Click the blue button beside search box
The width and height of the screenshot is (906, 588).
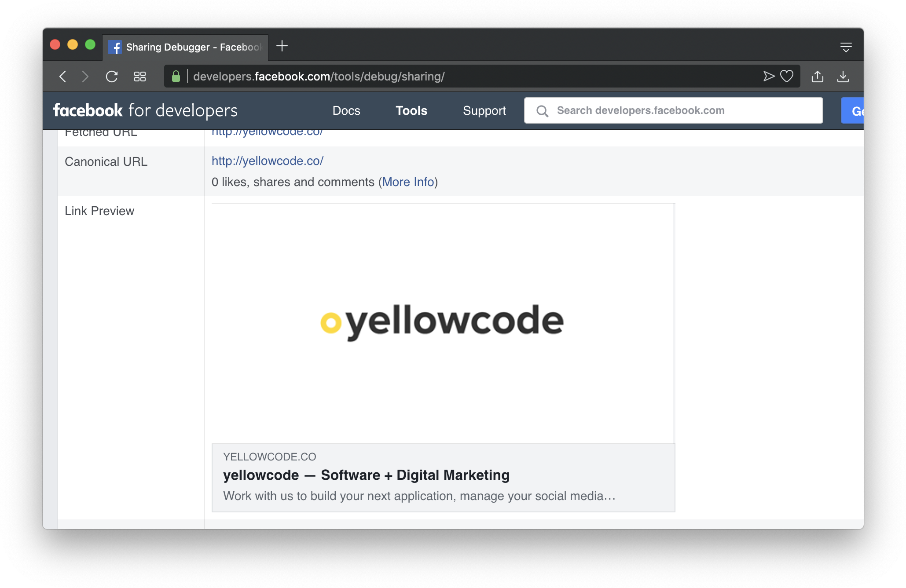click(853, 111)
